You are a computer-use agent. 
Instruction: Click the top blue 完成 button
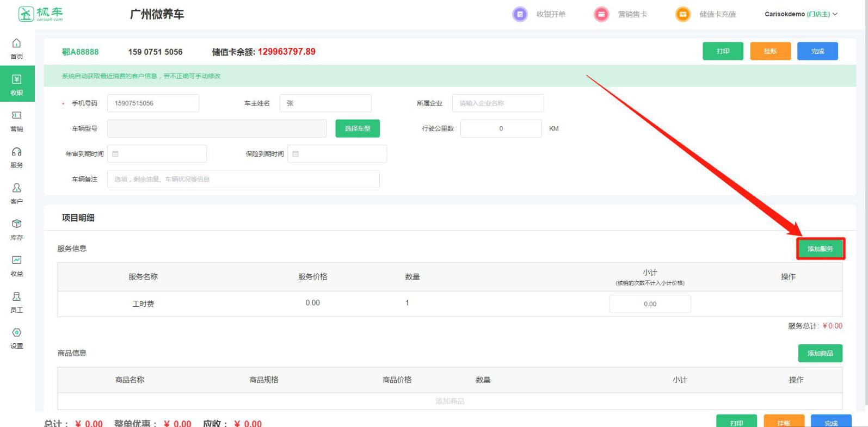[817, 51]
